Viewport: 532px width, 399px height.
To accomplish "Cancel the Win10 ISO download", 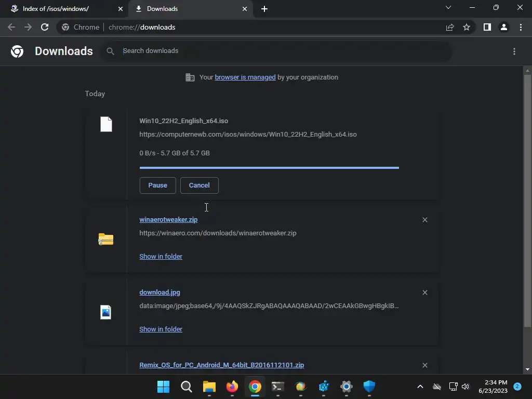I will click(199, 185).
